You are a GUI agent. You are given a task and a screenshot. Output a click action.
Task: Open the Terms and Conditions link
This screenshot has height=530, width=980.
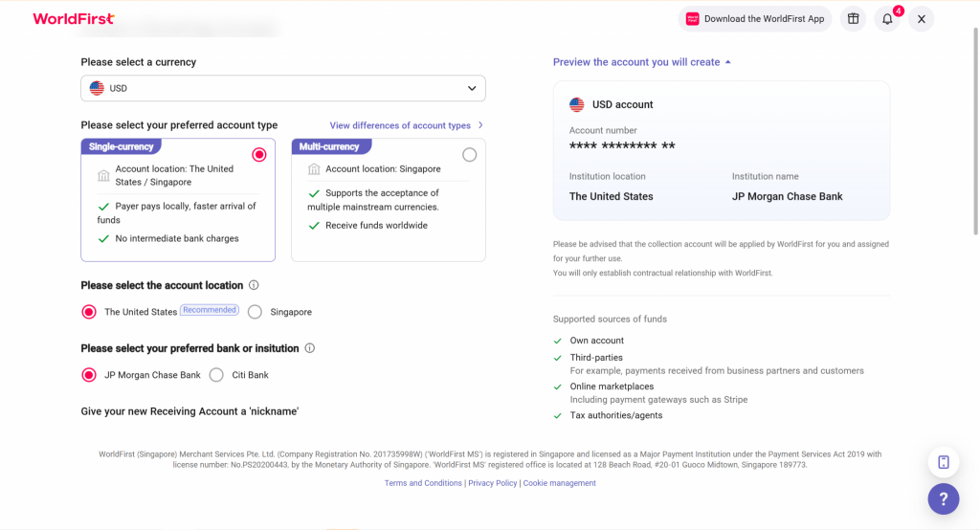423,483
